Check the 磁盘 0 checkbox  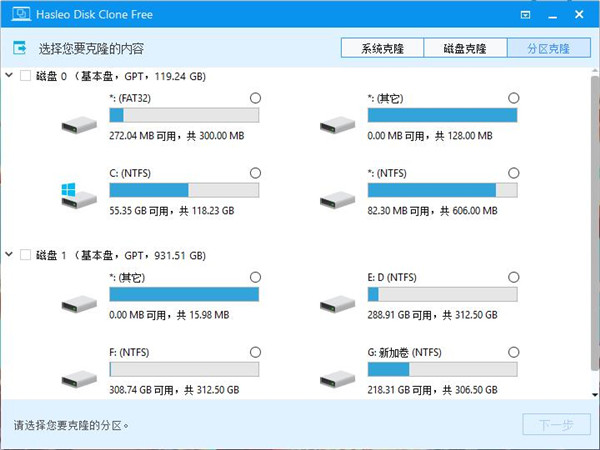tap(26, 75)
